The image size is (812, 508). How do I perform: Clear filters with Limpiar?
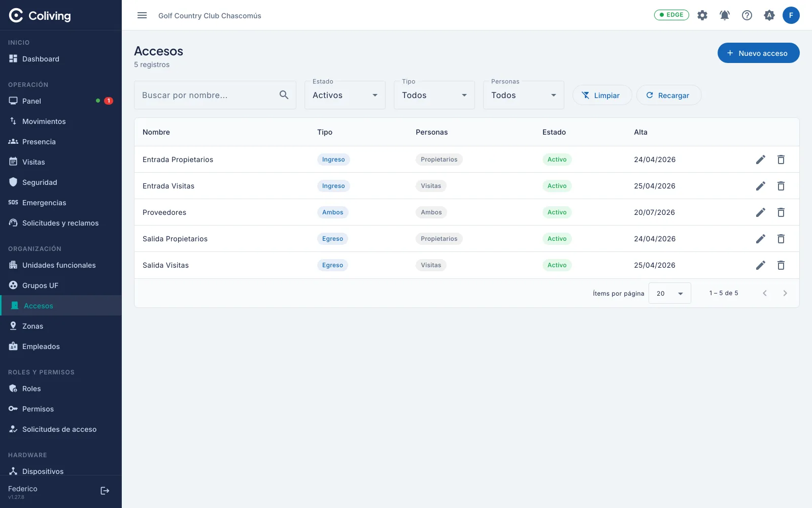click(602, 95)
